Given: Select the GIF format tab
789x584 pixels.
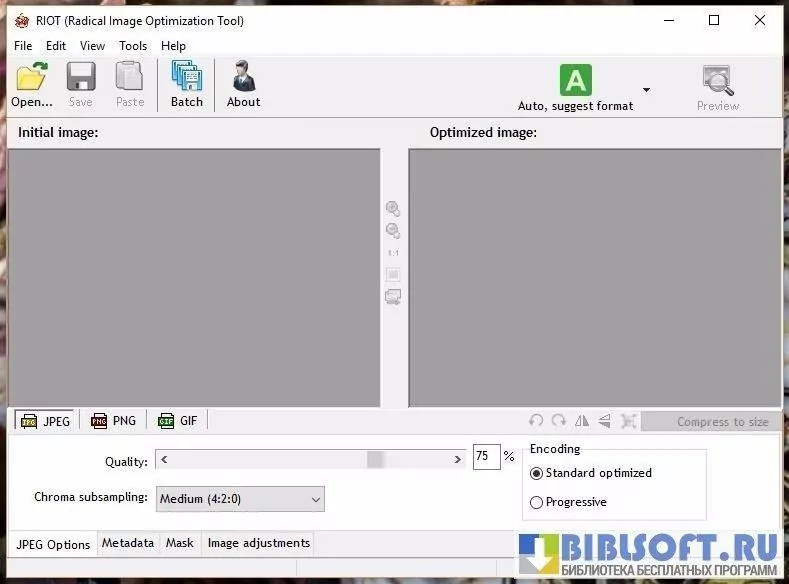Looking at the screenshot, I should click(178, 421).
